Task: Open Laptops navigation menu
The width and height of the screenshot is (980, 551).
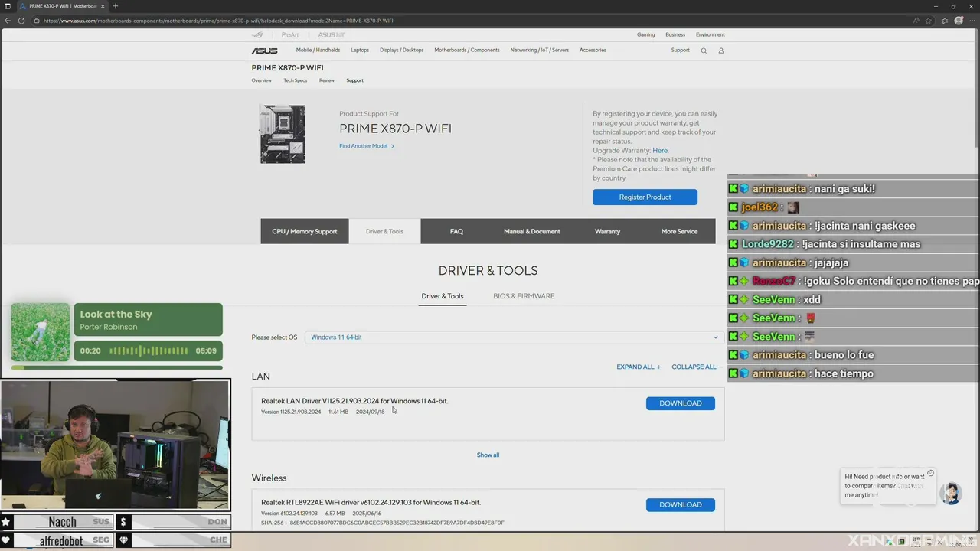Action: pos(360,51)
